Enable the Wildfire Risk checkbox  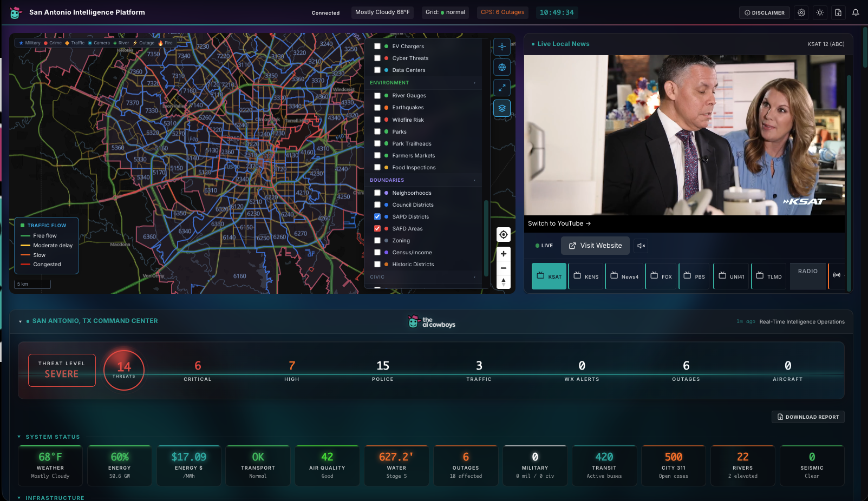coord(377,120)
